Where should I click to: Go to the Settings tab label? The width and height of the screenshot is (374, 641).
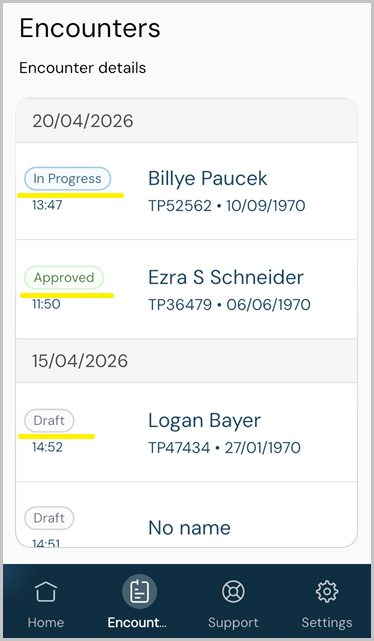327,623
